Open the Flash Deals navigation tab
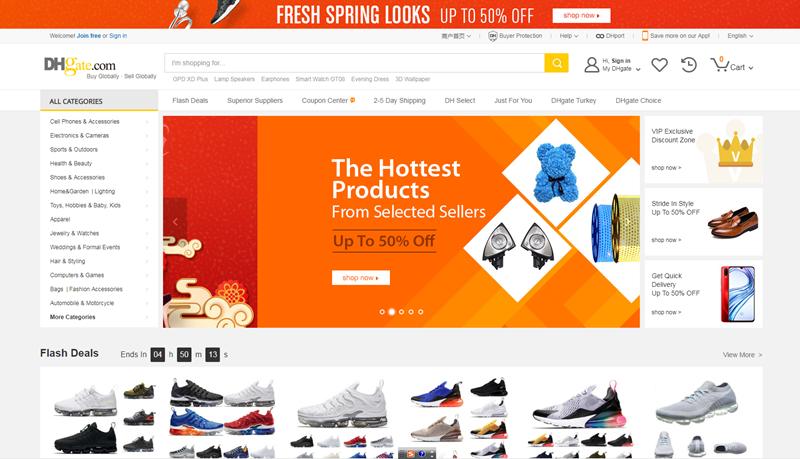 pos(190,100)
